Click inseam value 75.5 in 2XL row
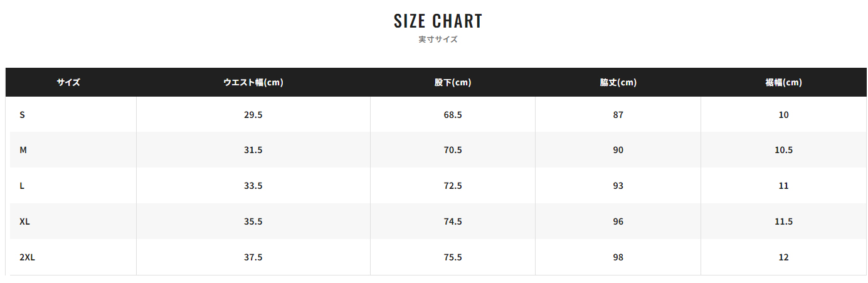The width and height of the screenshot is (868, 283). click(x=453, y=257)
